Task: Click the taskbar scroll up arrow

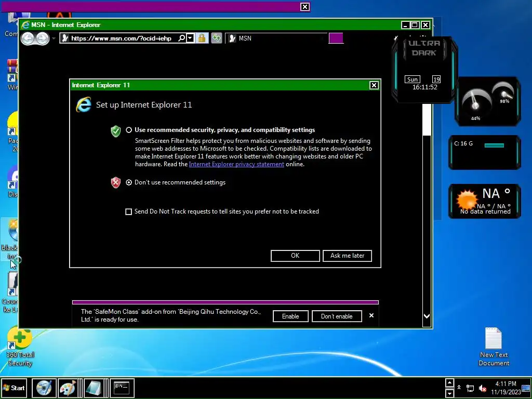Action: point(449,383)
